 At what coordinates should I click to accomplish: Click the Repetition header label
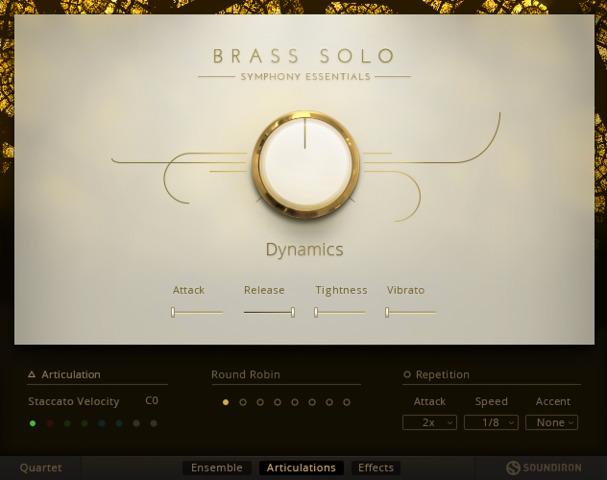pyautogui.click(x=442, y=374)
